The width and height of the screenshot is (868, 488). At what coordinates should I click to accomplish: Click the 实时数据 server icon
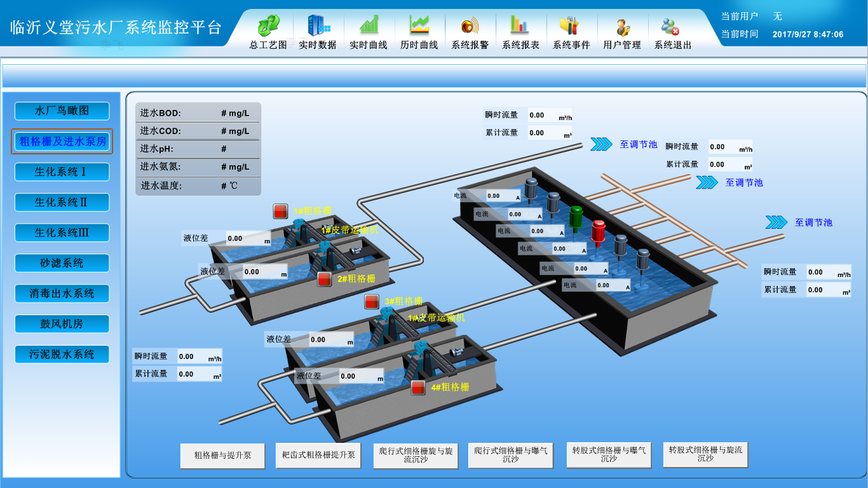pos(318,26)
